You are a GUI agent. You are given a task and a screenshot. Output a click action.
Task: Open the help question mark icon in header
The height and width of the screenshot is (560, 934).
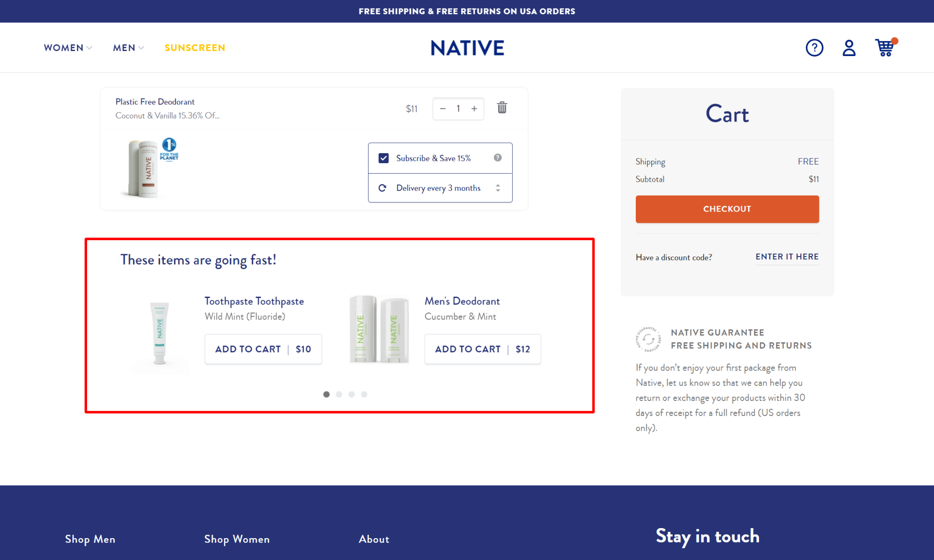(x=814, y=48)
